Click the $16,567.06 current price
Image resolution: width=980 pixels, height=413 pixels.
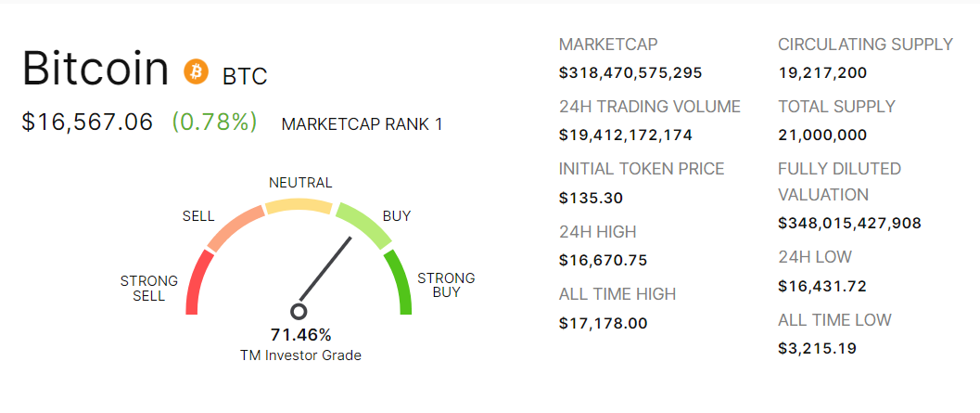(x=87, y=122)
